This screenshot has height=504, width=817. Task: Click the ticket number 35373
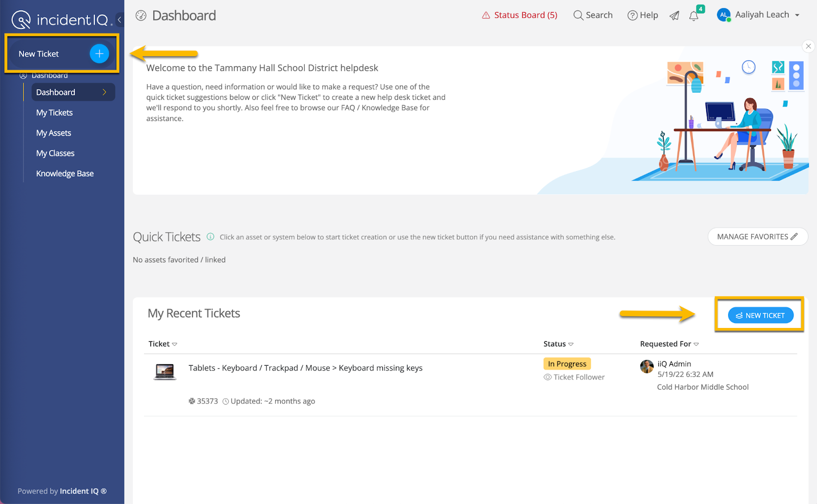point(207,401)
